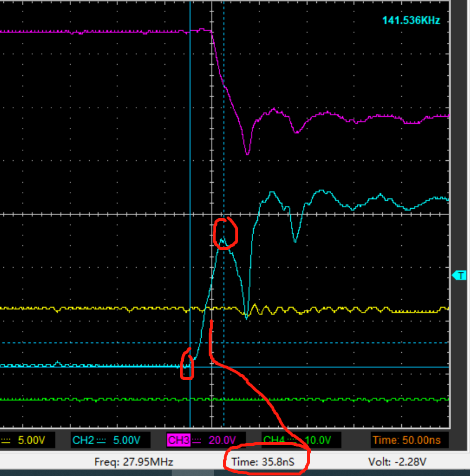
Task: Click the trigger level T marker
Action: pos(459,276)
